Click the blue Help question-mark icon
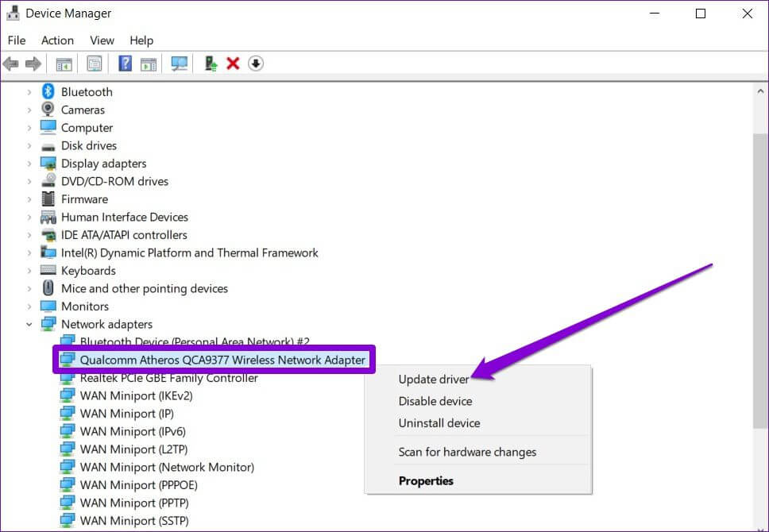769x532 pixels. pyautogui.click(x=125, y=64)
